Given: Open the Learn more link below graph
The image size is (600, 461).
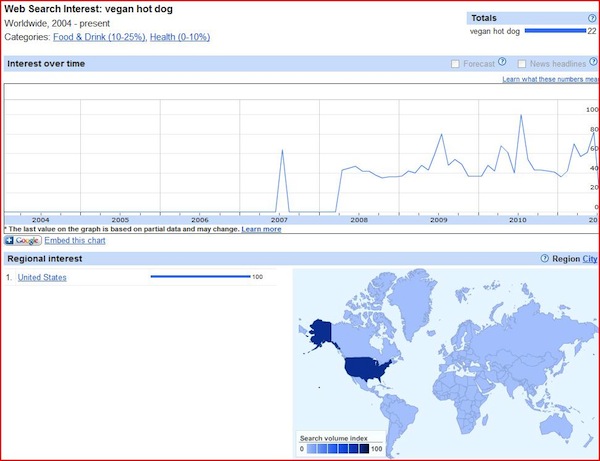Looking at the screenshot, I should [x=261, y=230].
